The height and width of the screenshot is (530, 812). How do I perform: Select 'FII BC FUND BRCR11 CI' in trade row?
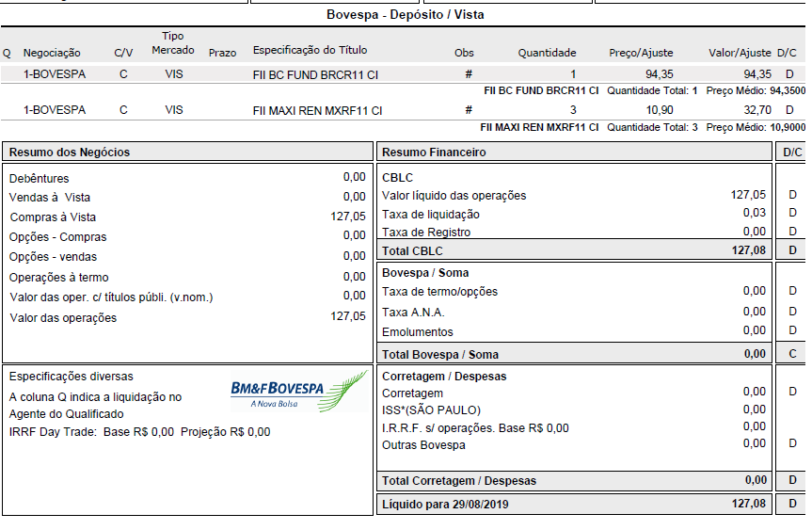click(x=315, y=75)
